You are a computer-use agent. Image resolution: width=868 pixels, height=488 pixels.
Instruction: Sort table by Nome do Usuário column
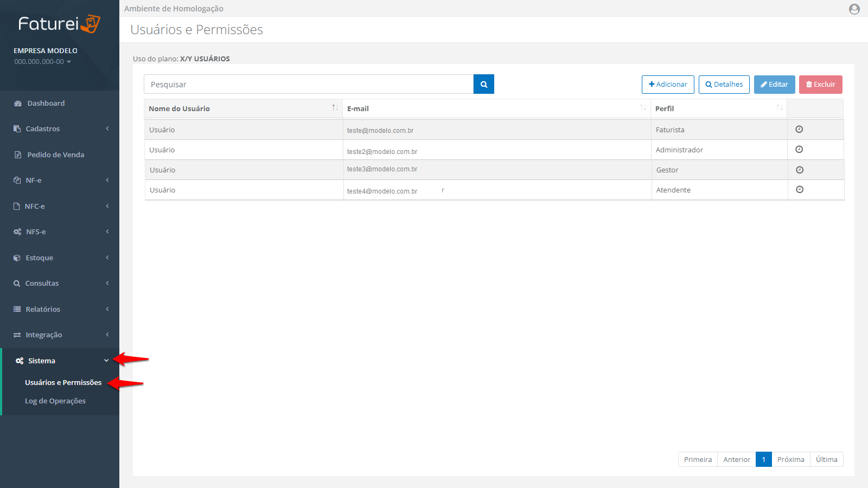coord(335,108)
